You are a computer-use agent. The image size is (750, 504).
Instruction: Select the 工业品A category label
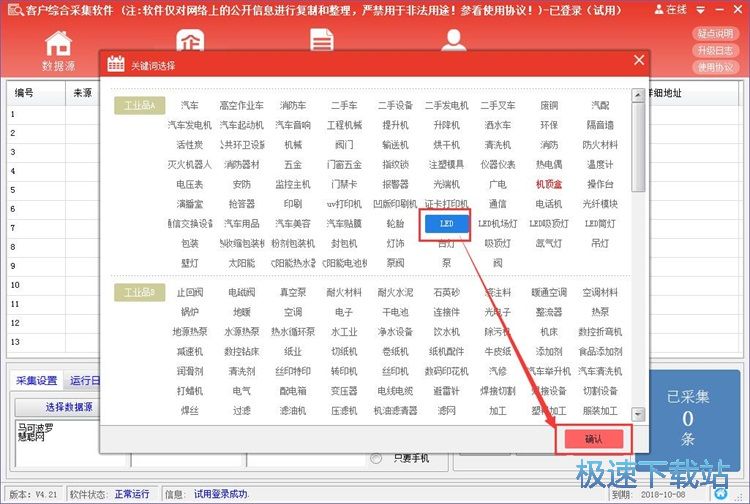140,105
